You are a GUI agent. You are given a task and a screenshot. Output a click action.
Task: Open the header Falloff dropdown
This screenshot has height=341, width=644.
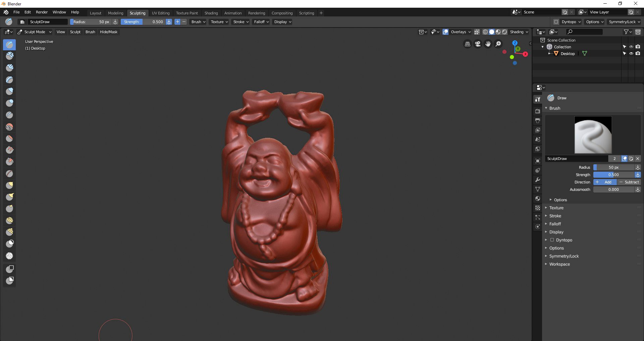tap(261, 22)
